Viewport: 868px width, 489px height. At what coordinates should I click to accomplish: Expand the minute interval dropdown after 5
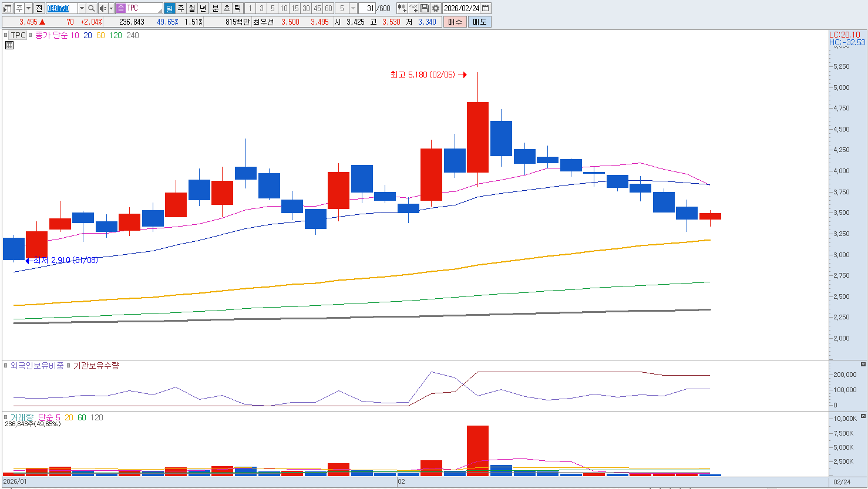353,8
